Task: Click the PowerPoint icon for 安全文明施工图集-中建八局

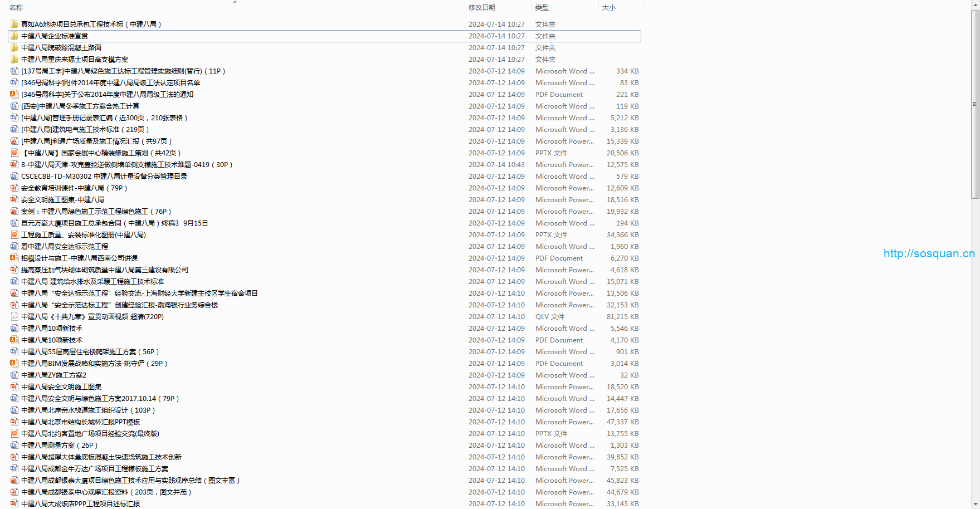Action: click(14, 199)
